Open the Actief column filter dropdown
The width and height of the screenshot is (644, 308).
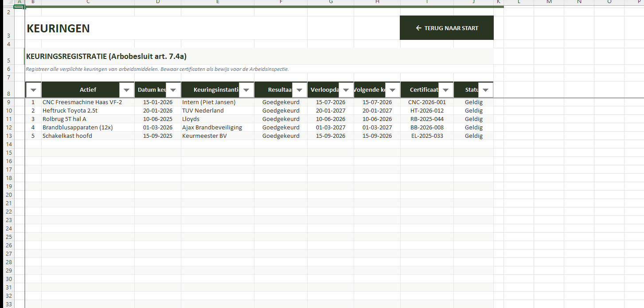127,90
